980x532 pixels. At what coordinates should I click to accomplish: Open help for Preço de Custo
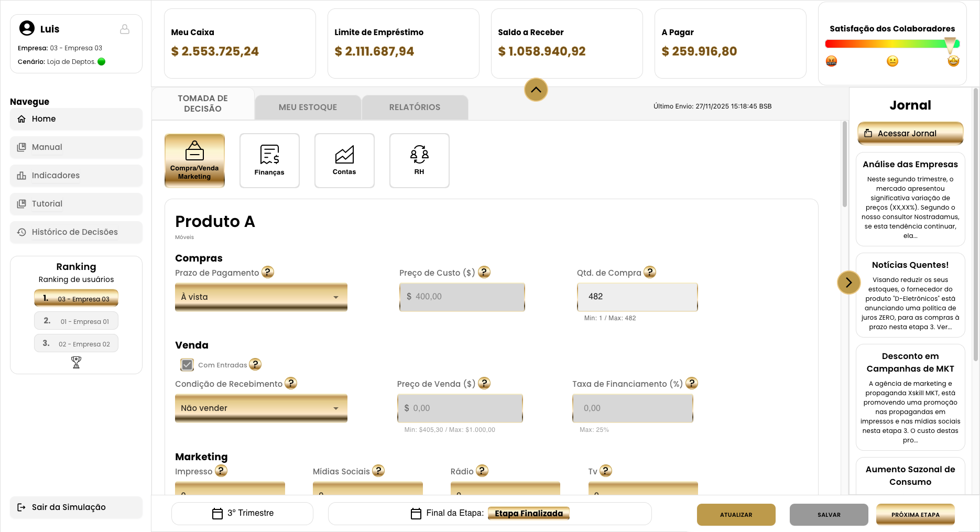pyautogui.click(x=484, y=272)
